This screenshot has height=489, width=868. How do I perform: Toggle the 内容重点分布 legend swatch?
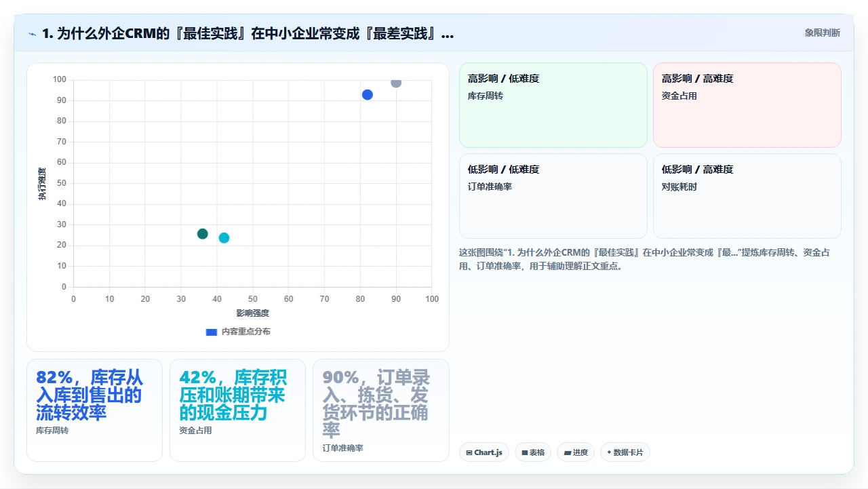click(212, 332)
